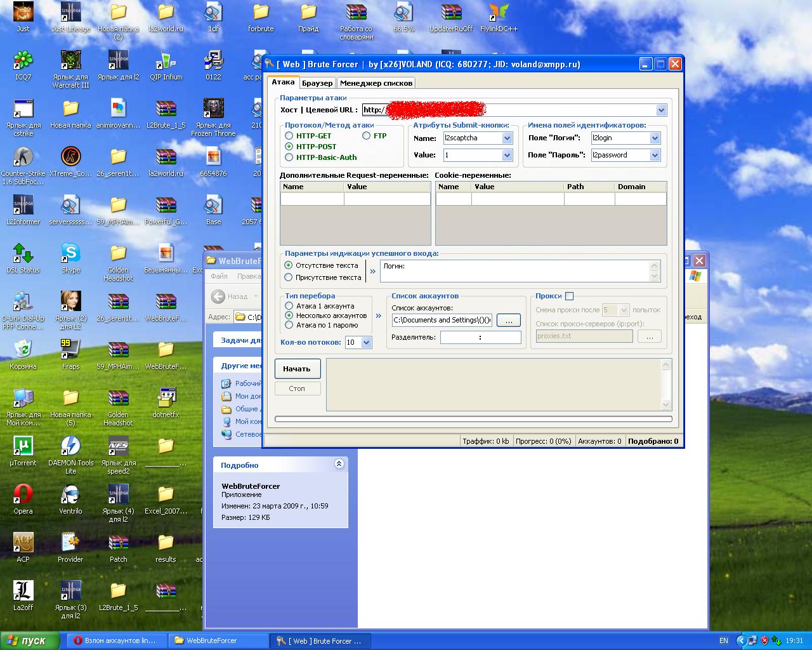Select the QIP Infium desktop icon
Image resolution: width=812 pixels, height=650 pixels.
pos(166,65)
